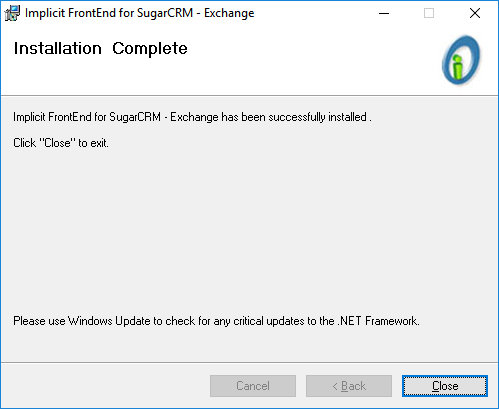Click the successfully installed message text
The width and height of the screenshot is (499, 409).
(192, 117)
